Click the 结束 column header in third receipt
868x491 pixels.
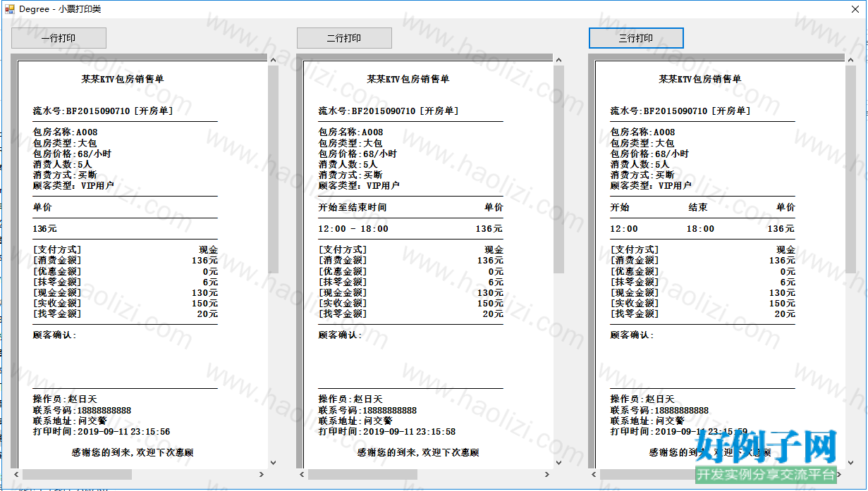tap(698, 207)
